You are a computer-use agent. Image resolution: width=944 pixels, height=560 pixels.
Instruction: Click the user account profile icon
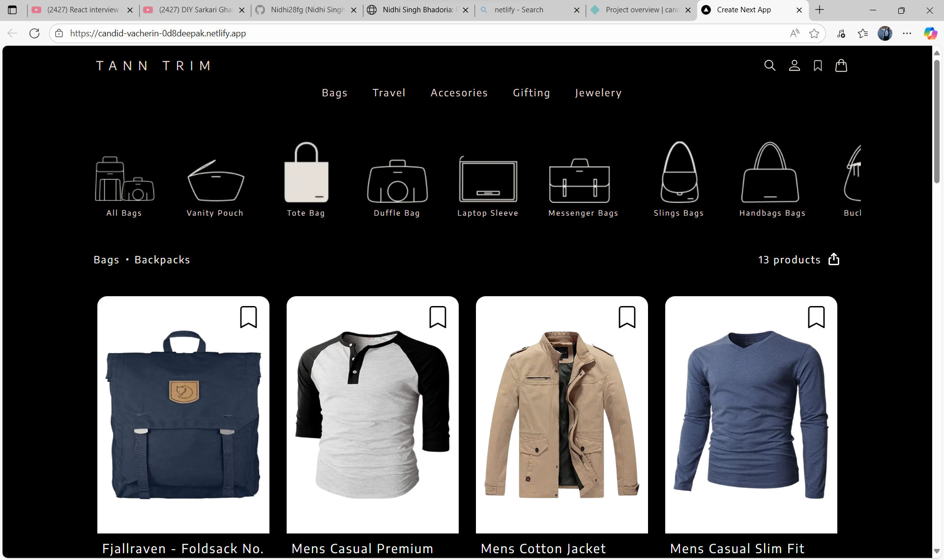pyautogui.click(x=794, y=65)
